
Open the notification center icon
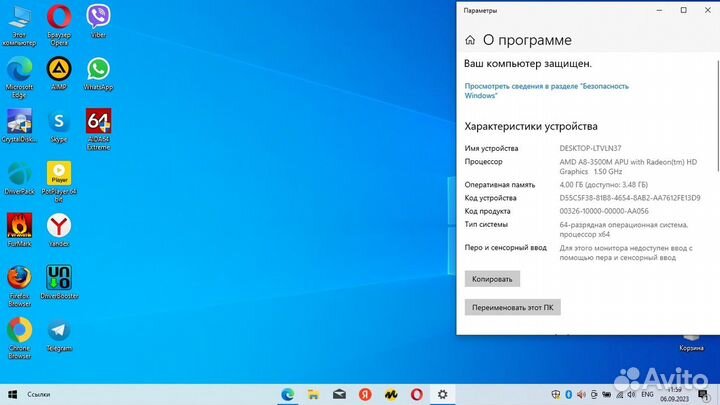pyautogui.click(x=703, y=395)
